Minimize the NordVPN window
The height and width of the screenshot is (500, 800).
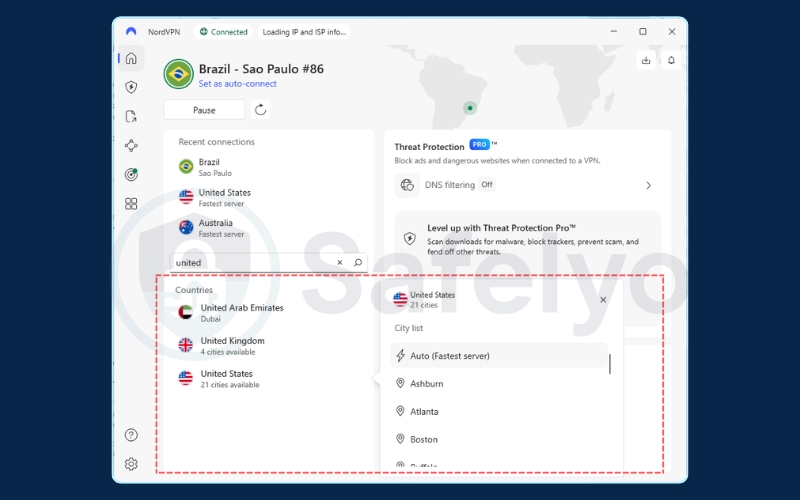pyautogui.click(x=614, y=32)
